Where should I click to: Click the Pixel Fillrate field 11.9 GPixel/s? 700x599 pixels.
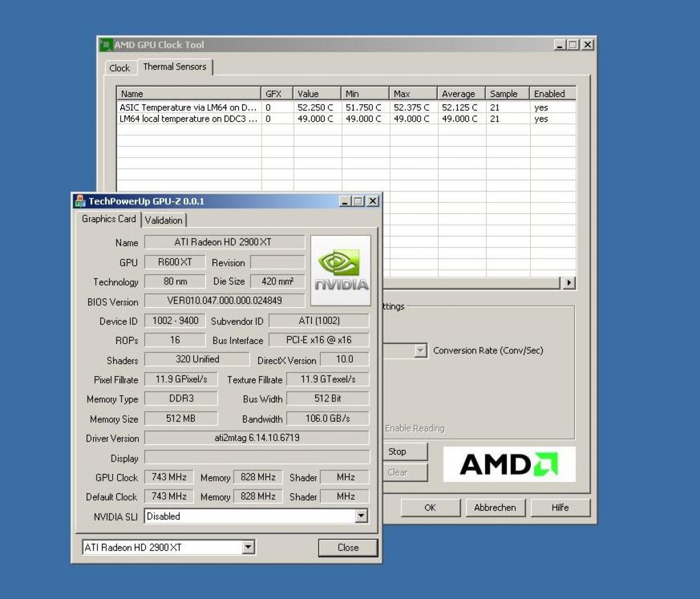(181, 379)
